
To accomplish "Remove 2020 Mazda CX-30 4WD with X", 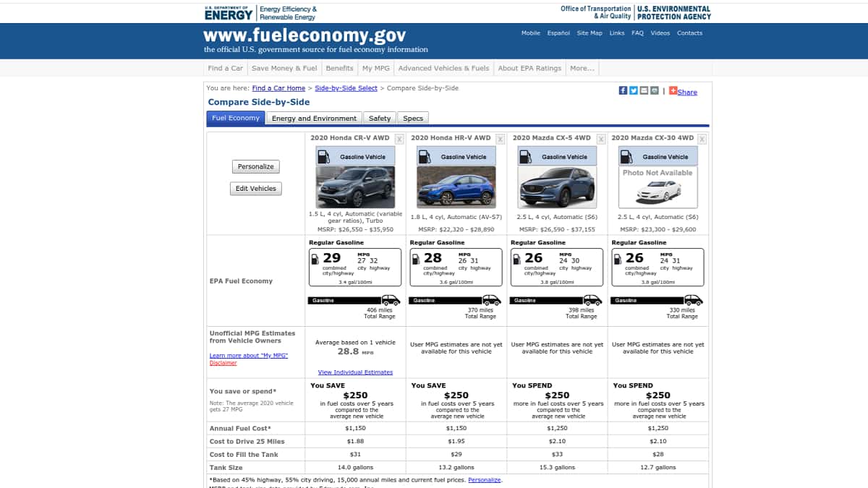I will (x=702, y=139).
